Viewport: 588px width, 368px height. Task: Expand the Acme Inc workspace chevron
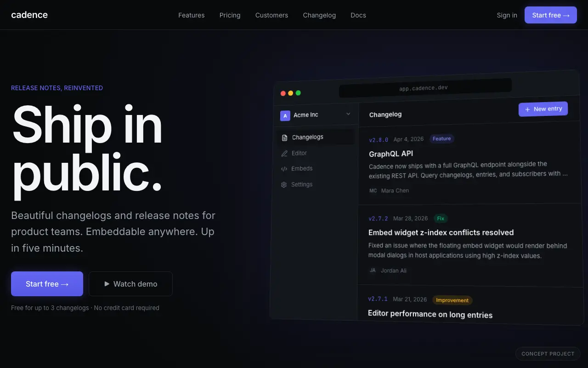(348, 114)
